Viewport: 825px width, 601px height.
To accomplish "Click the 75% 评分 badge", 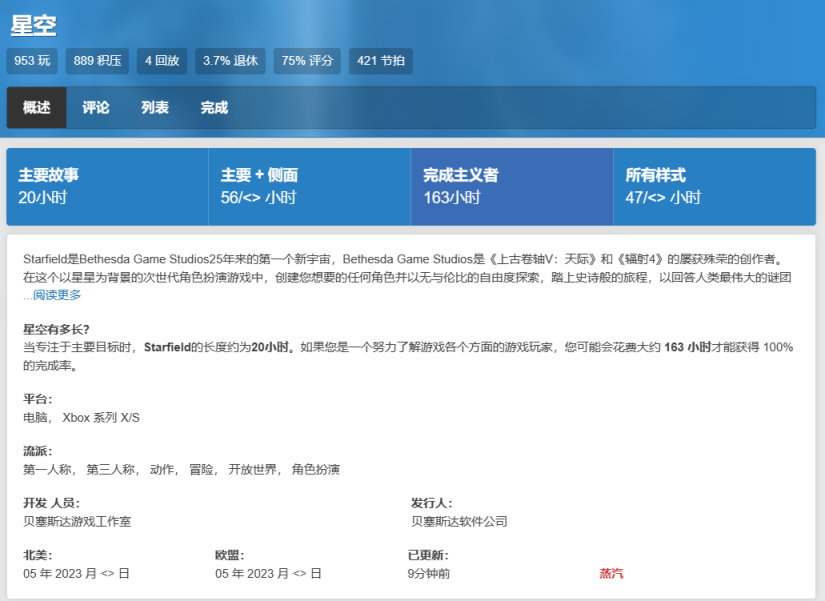I will point(307,61).
